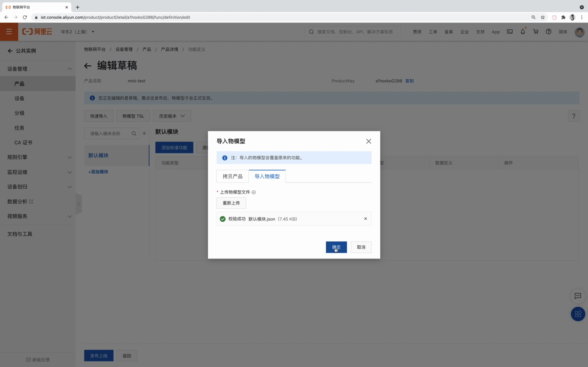588x367 pixels.
Task: Click the plus icon to add module
Action: point(144,133)
